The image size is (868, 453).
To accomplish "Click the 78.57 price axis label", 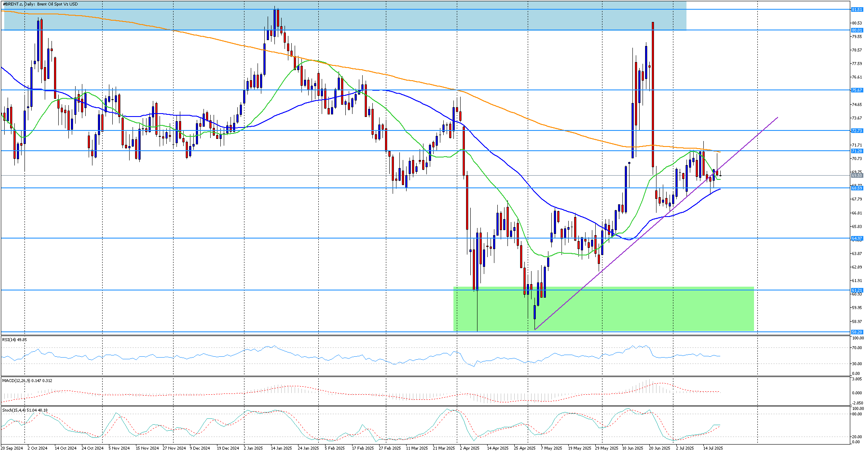I will [857, 50].
